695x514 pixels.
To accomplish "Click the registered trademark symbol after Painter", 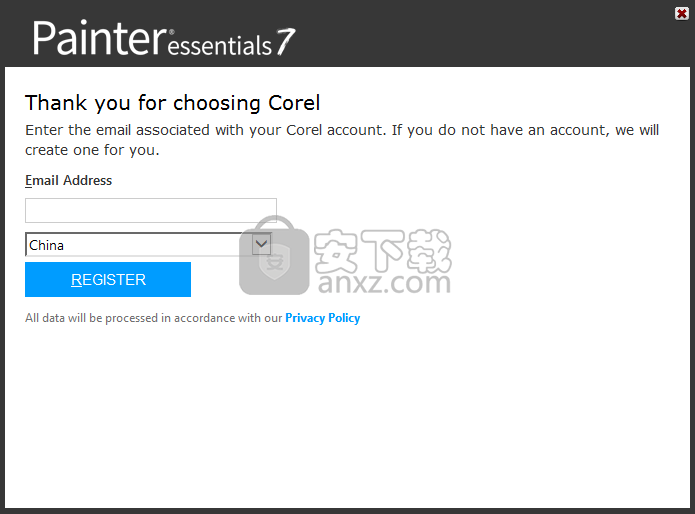I will (x=172, y=32).
